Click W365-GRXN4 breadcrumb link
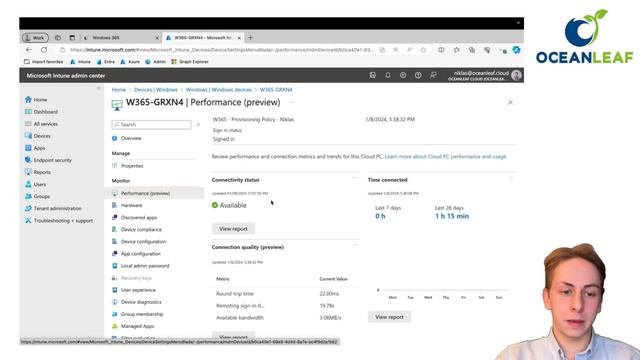The height and width of the screenshot is (360, 640). (x=276, y=90)
